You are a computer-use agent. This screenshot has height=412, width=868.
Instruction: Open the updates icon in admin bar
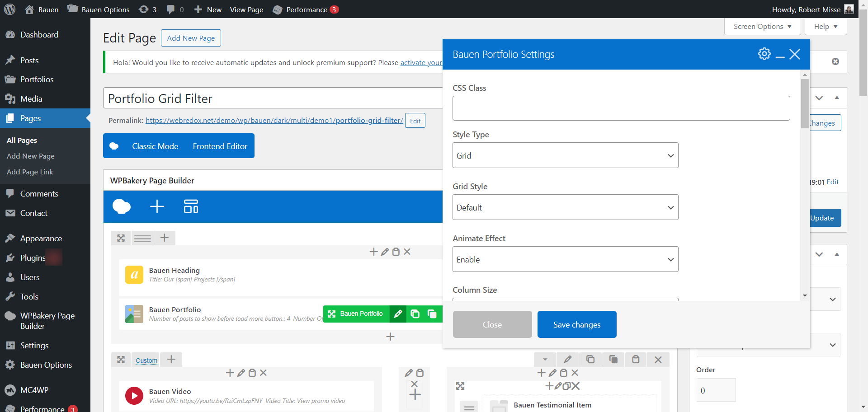pyautogui.click(x=148, y=9)
